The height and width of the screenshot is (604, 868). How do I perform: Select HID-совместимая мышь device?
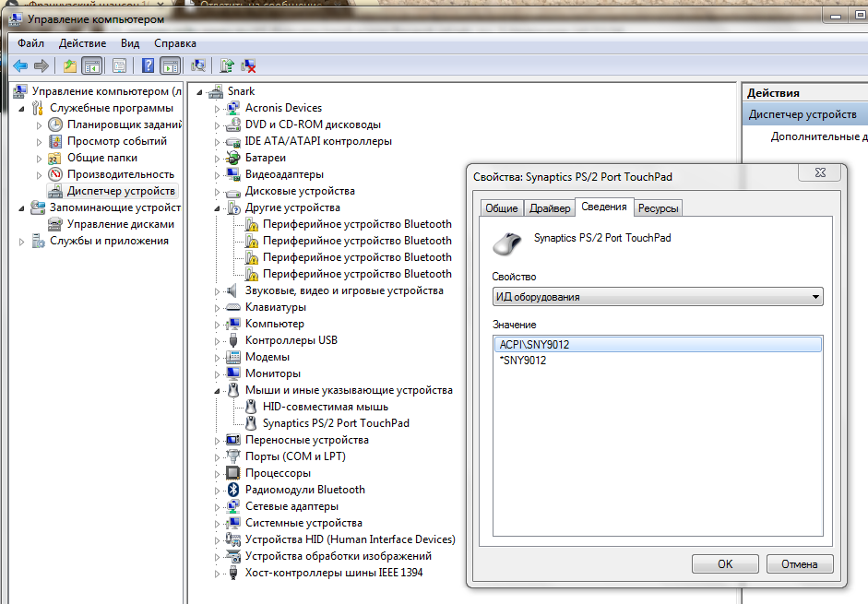325,407
